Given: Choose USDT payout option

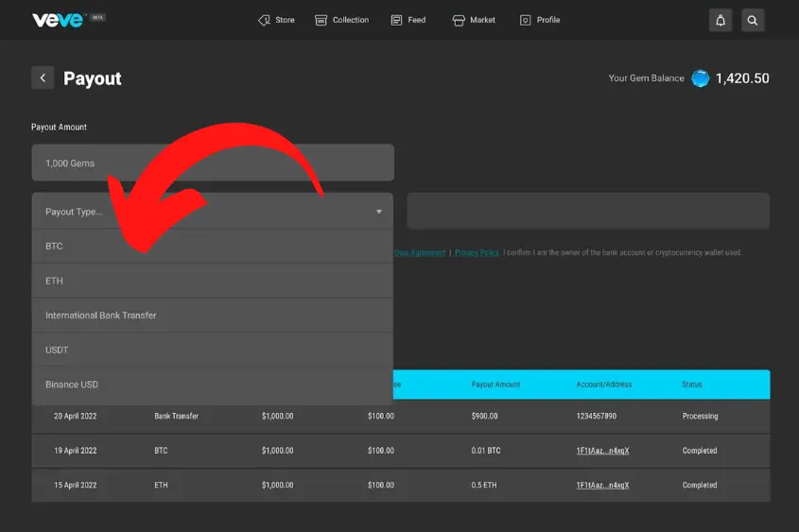Looking at the screenshot, I should click(213, 350).
